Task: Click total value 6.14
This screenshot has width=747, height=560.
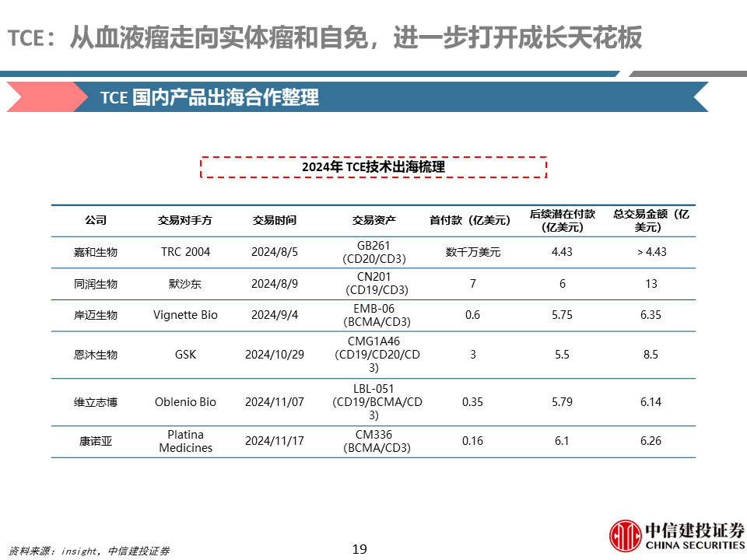Action: click(651, 402)
